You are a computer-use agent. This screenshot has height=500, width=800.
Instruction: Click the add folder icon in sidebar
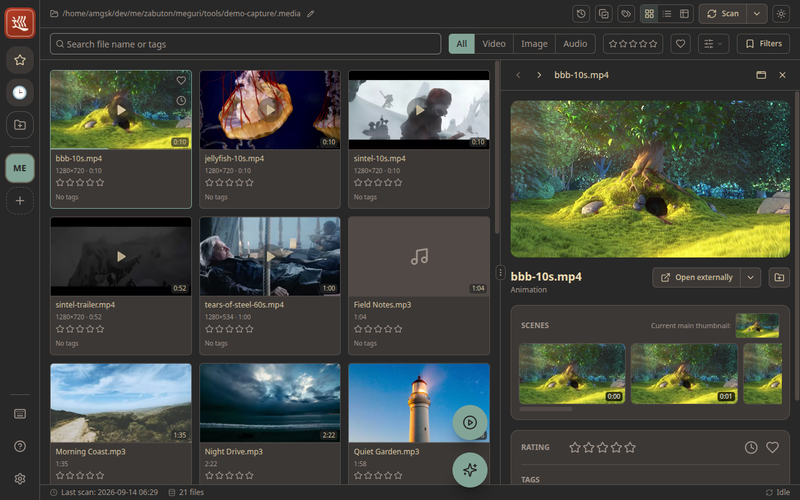click(x=20, y=125)
